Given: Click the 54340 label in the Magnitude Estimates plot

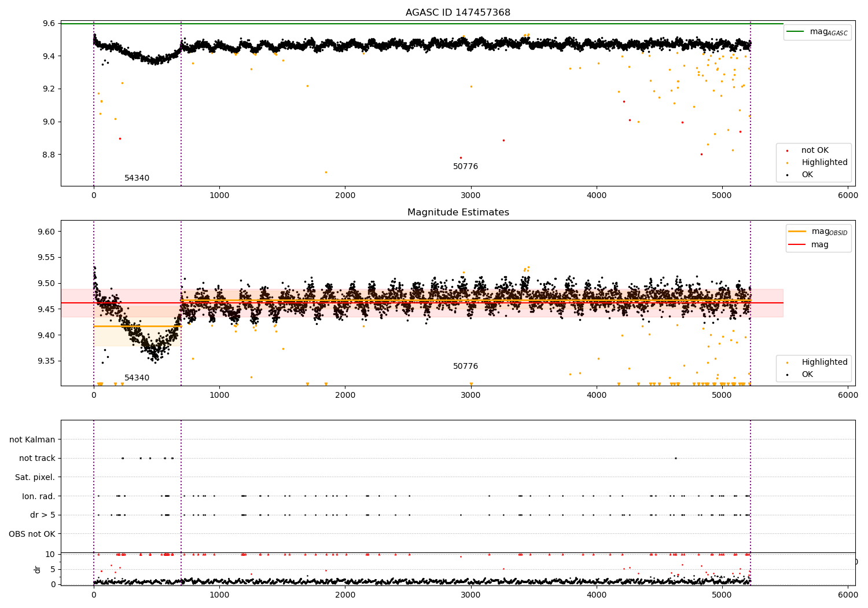Looking at the screenshot, I should tap(137, 378).
